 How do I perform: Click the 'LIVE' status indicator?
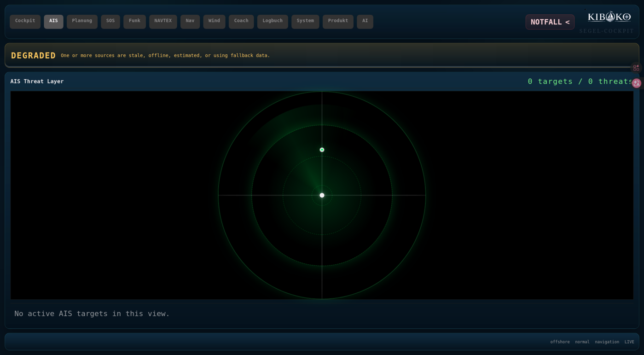point(629,342)
